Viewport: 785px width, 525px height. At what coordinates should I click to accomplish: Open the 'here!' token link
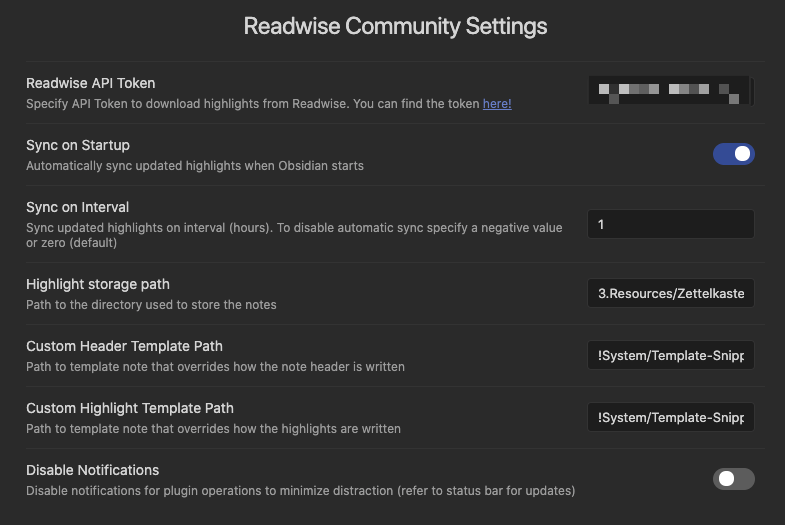pos(497,104)
